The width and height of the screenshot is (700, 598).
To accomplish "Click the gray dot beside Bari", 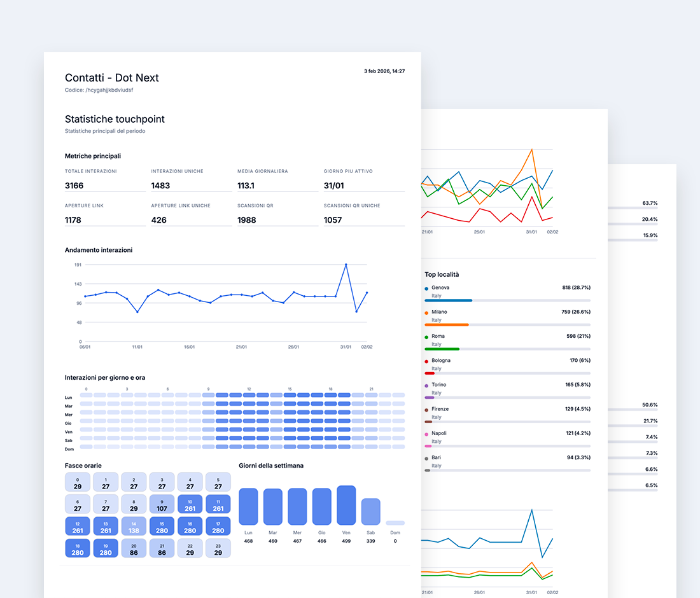I will coord(426,458).
